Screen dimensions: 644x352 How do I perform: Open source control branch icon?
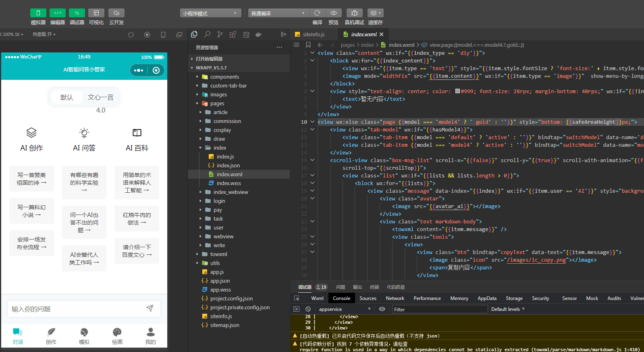click(x=220, y=35)
